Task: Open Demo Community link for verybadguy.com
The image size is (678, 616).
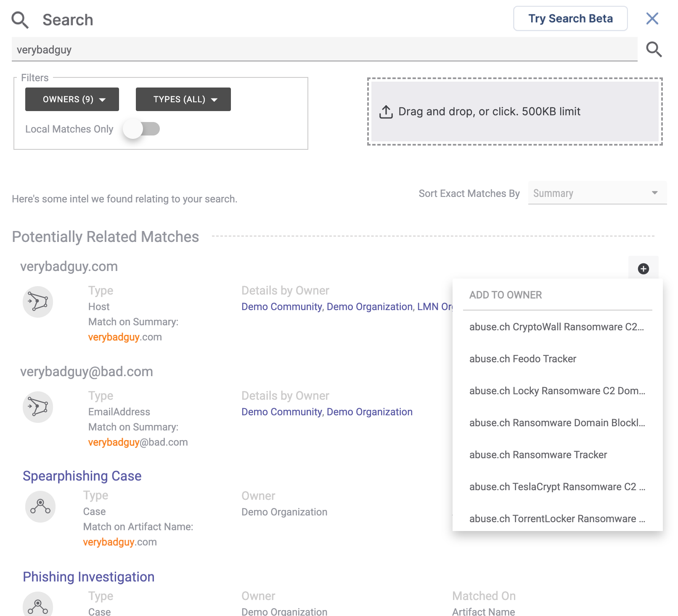Action: (x=282, y=307)
